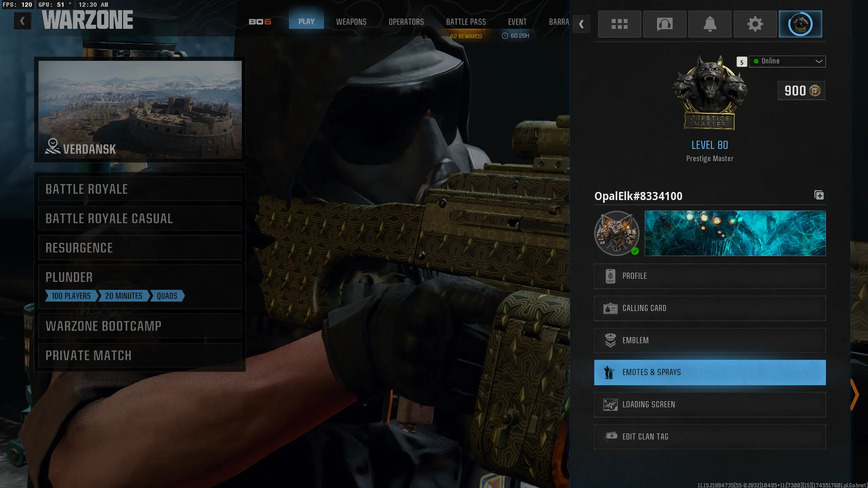Click the orange right arrow chevron

coord(854,395)
